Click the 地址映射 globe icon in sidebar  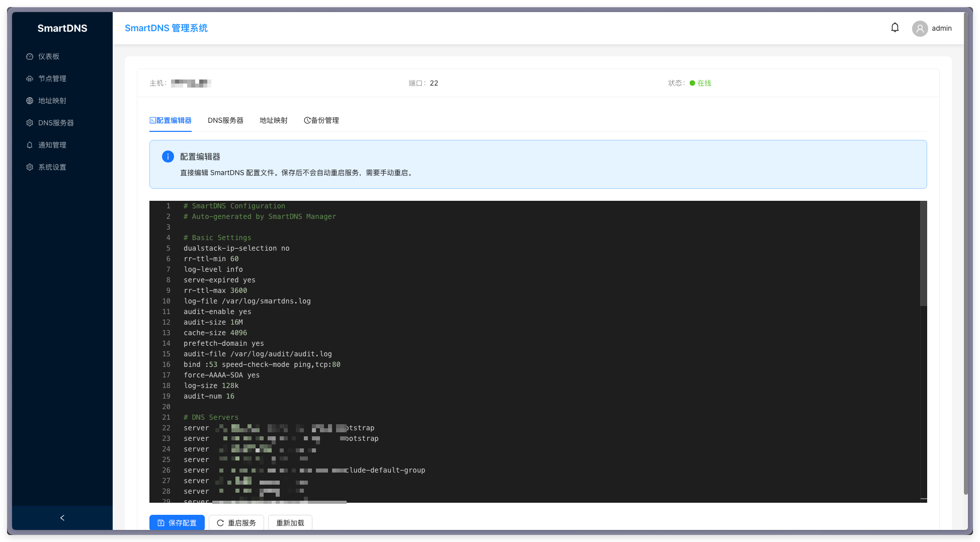pyautogui.click(x=30, y=101)
